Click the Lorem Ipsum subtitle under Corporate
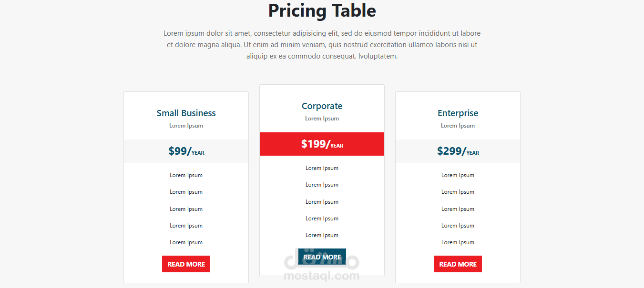644x288 pixels. coord(322,119)
